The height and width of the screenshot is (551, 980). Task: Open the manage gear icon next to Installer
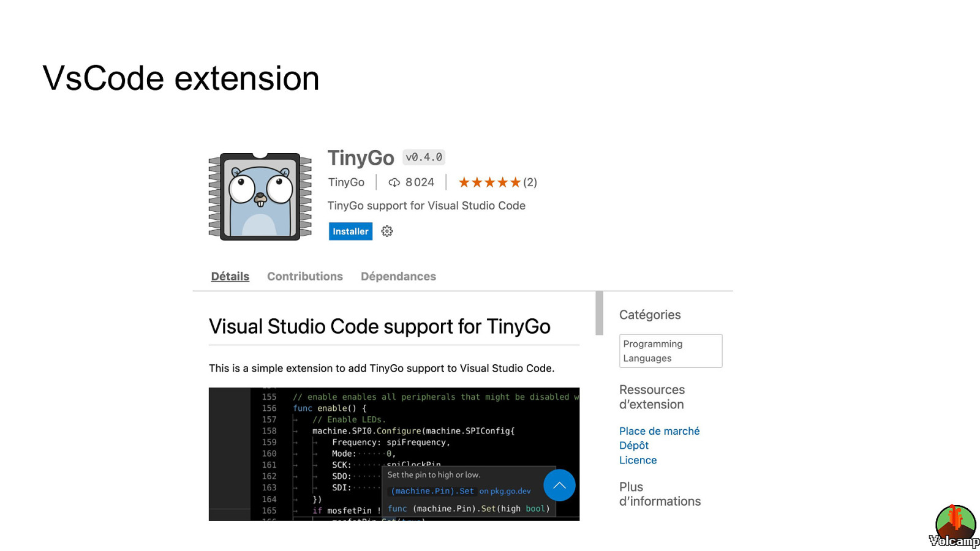386,231
